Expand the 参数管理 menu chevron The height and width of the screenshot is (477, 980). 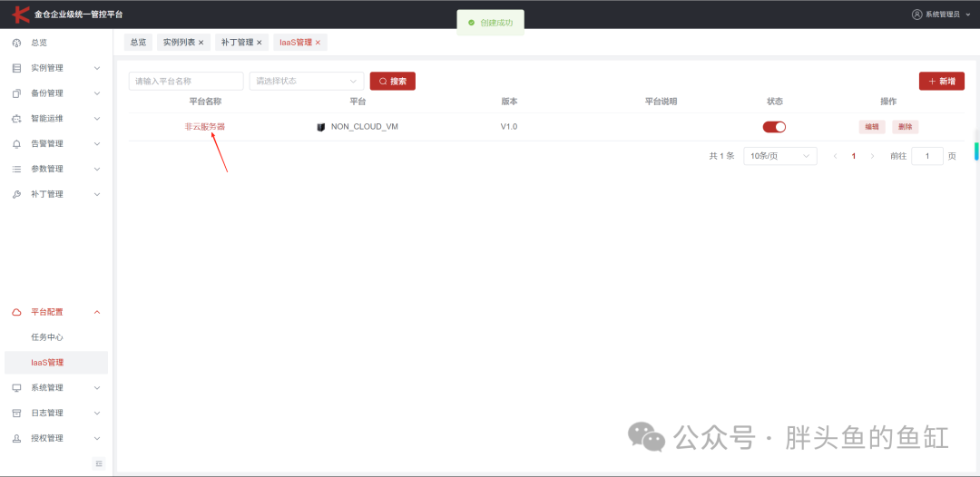point(97,170)
